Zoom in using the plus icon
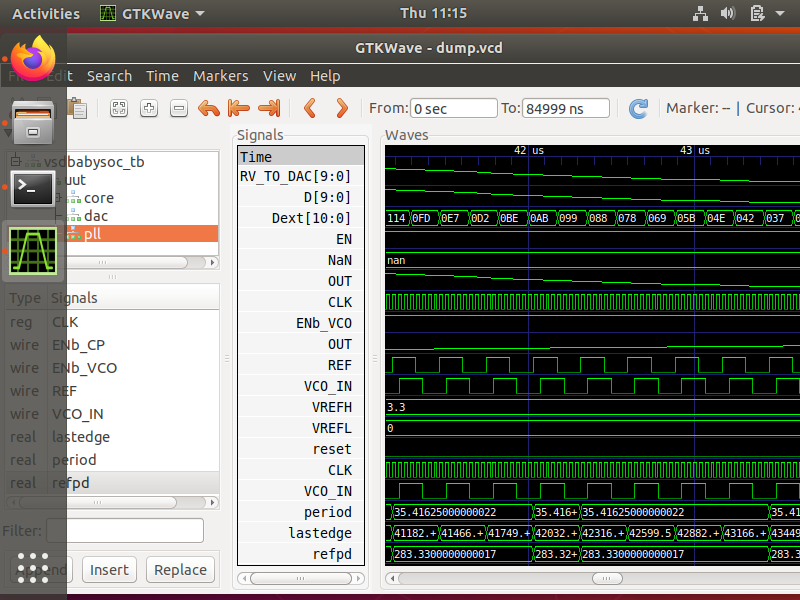800x600 pixels. 149,108
